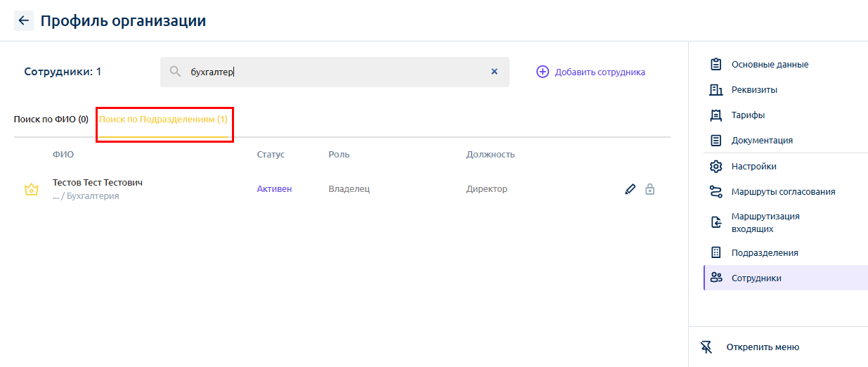Clear the search text with the X
This screenshot has width=868, height=367.
click(494, 72)
